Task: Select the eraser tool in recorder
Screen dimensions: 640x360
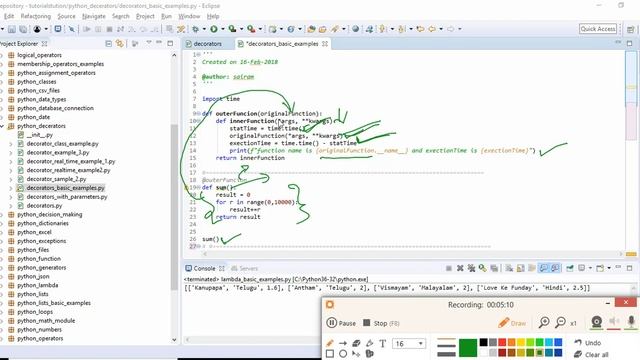Action: 356,343
